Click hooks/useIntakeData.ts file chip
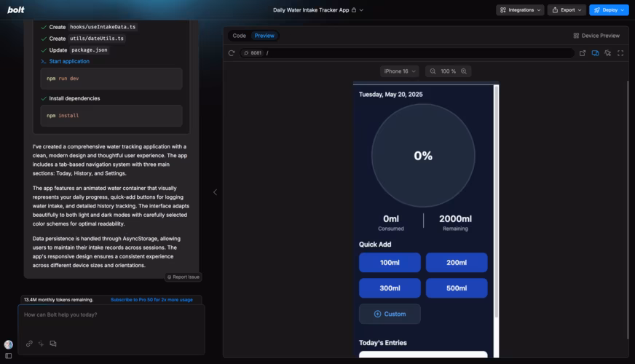Image resolution: width=635 pixels, height=364 pixels. [x=103, y=27]
